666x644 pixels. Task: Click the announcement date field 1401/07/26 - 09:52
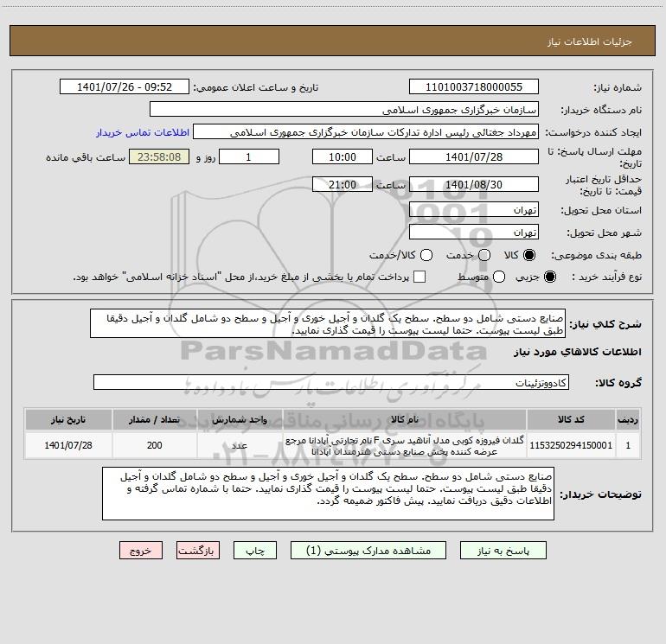tap(125, 86)
